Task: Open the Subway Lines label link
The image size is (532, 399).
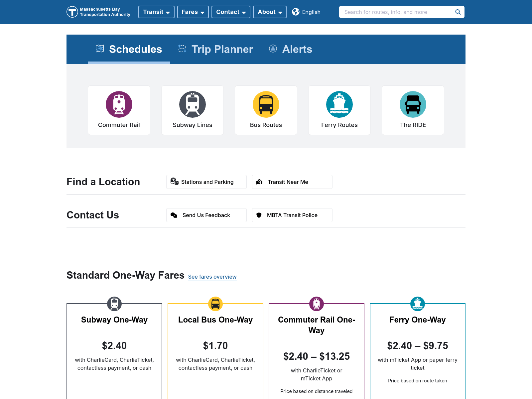Action: point(193,125)
